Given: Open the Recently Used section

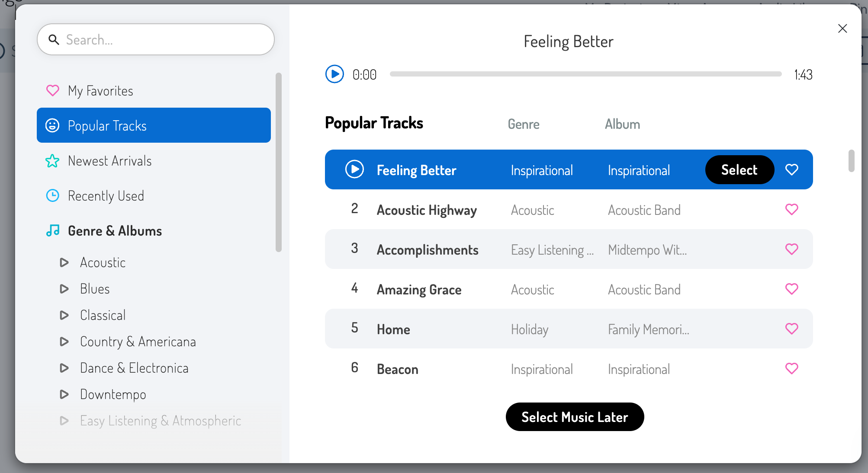Looking at the screenshot, I should tap(106, 196).
